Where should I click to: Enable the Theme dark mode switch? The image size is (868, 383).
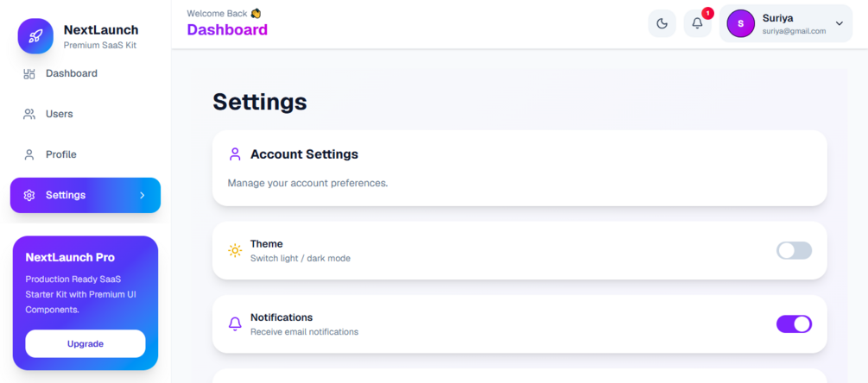pos(794,250)
